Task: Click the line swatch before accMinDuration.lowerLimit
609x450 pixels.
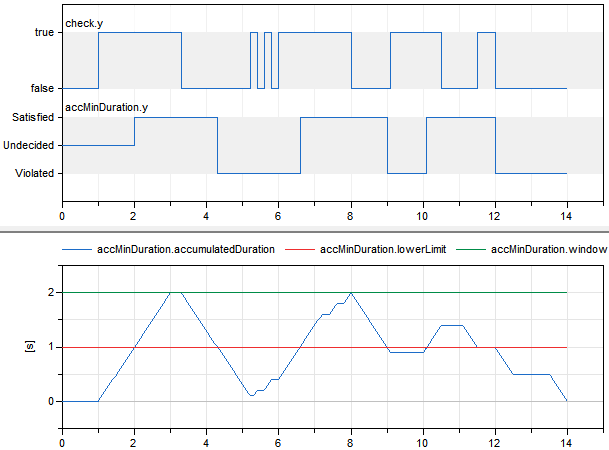Action: (300, 249)
